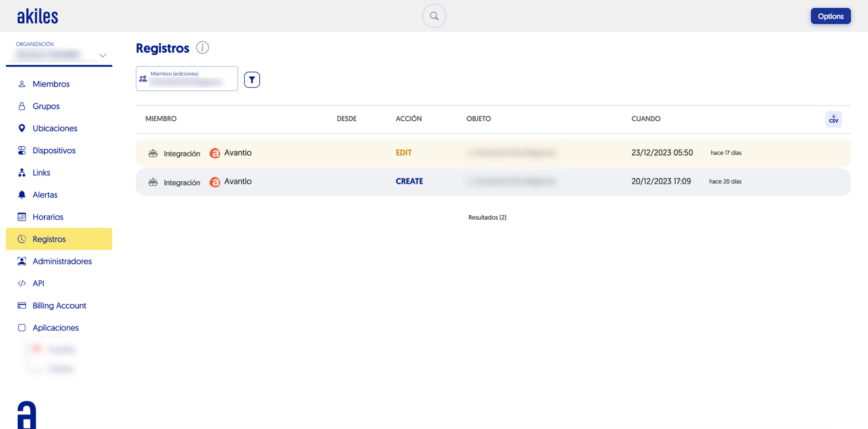Sort by the CUANDO column header

(x=646, y=119)
